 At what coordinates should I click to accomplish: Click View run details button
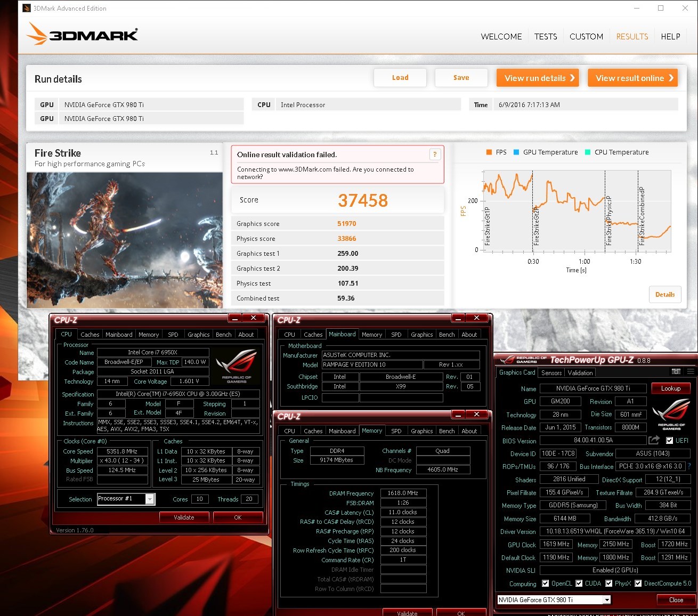[x=538, y=78]
